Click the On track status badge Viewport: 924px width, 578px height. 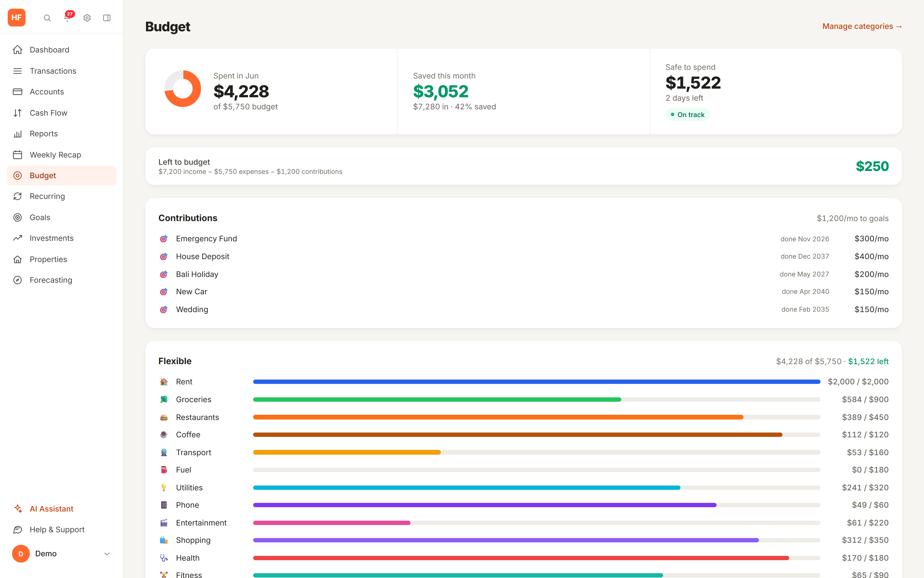point(688,115)
